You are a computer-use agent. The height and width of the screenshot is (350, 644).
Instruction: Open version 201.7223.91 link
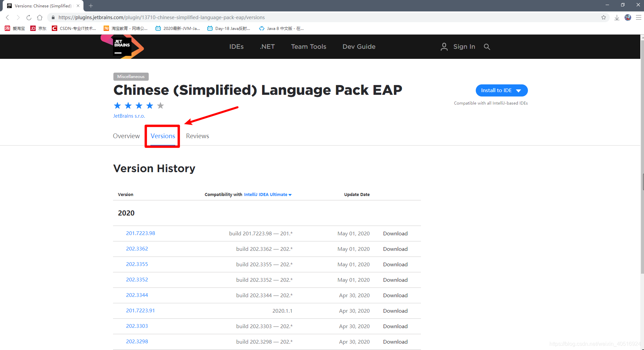point(140,311)
